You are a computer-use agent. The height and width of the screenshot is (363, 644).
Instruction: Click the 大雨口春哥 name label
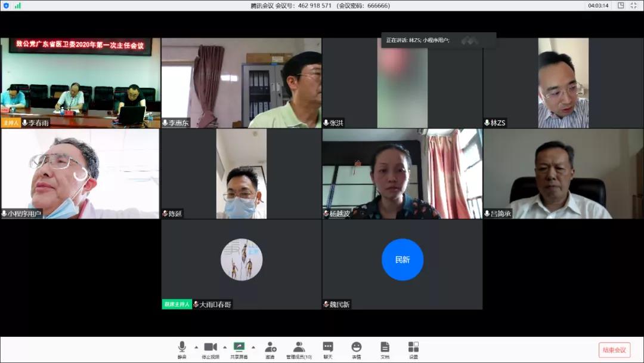click(215, 304)
